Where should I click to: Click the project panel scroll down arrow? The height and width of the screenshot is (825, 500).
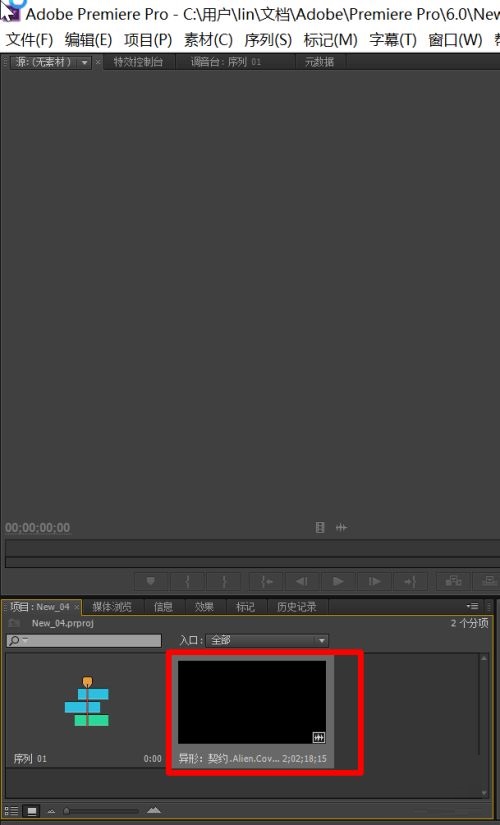pos(484,793)
